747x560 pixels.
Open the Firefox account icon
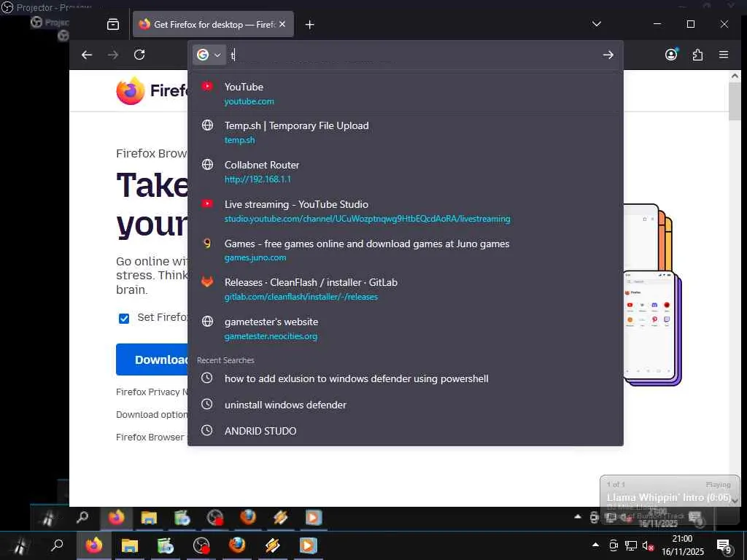pos(671,55)
